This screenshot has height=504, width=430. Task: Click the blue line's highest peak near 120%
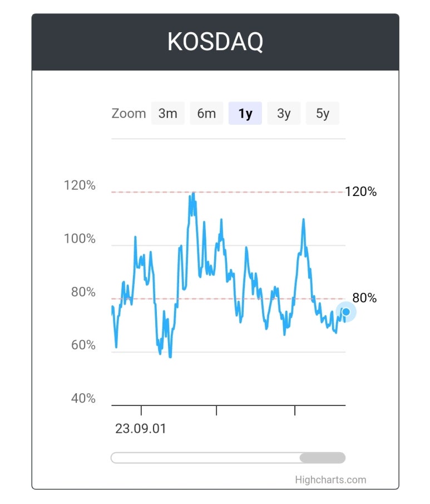click(x=194, y=193)
